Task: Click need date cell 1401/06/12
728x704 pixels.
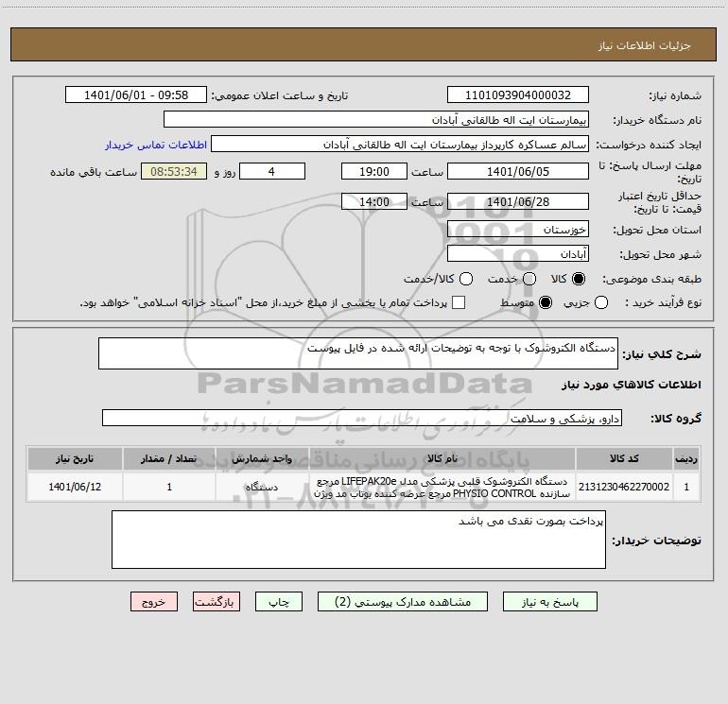Action: tap(75, 487)
